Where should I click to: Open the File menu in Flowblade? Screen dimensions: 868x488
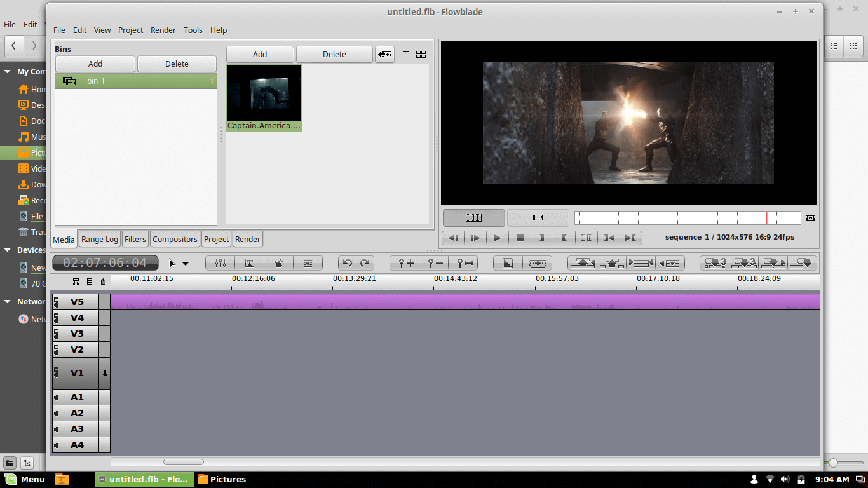pos(59,30)
